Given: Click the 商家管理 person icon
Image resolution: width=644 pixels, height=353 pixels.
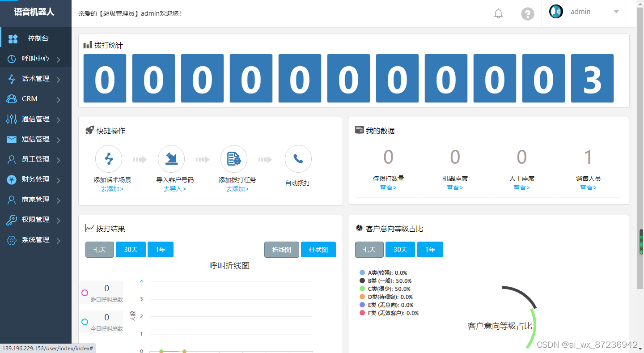Looking at the screenshot, I should tap(12, 200).
